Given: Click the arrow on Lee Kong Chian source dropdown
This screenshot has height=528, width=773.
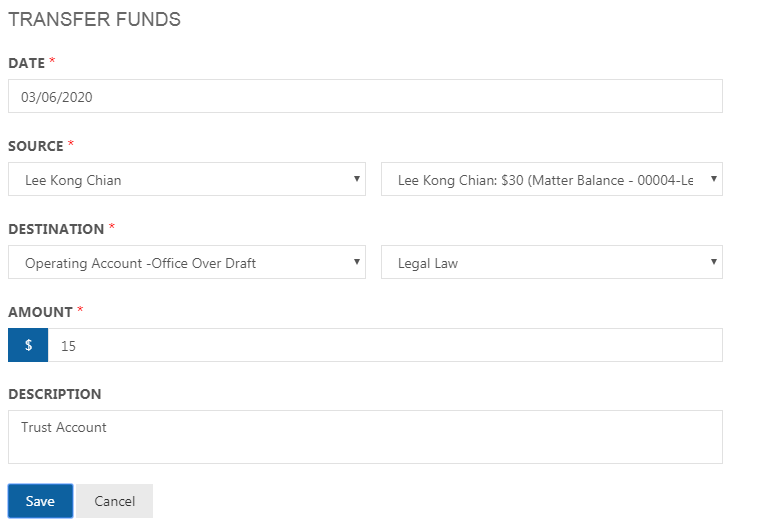Looking at the screenshot, I should tap(356, 179).
